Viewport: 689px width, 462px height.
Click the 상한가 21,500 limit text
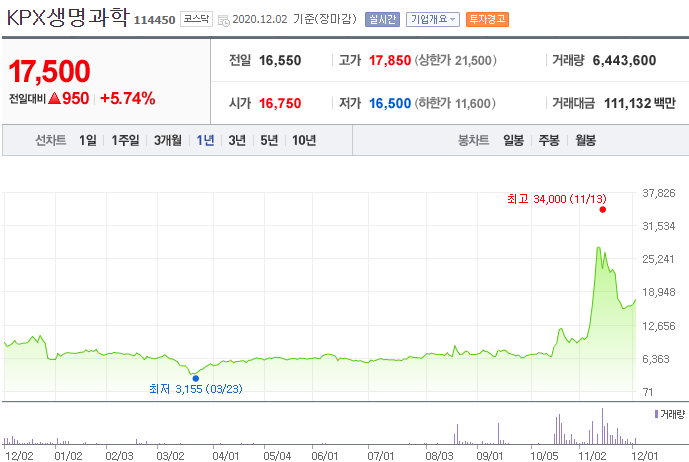pos(456,60)
